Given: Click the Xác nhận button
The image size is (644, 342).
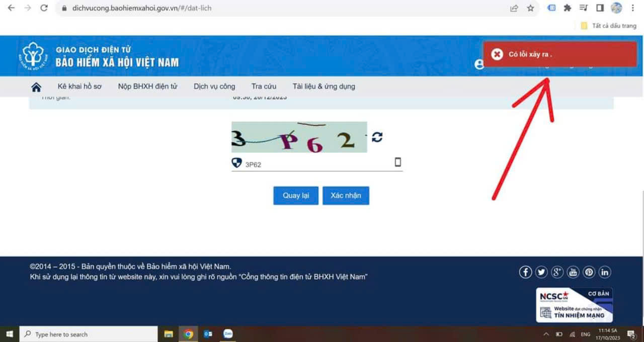Looking at the screenshot, I should pos(346,196).
